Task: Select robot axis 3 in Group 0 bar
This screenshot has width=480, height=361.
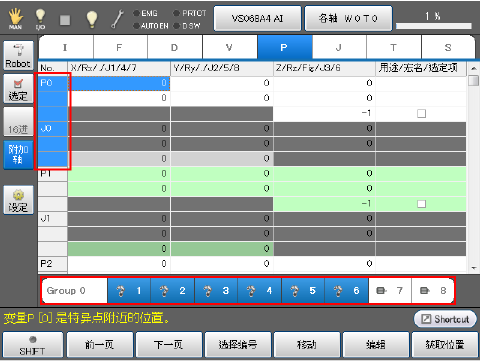Action: tap(216, 291)
